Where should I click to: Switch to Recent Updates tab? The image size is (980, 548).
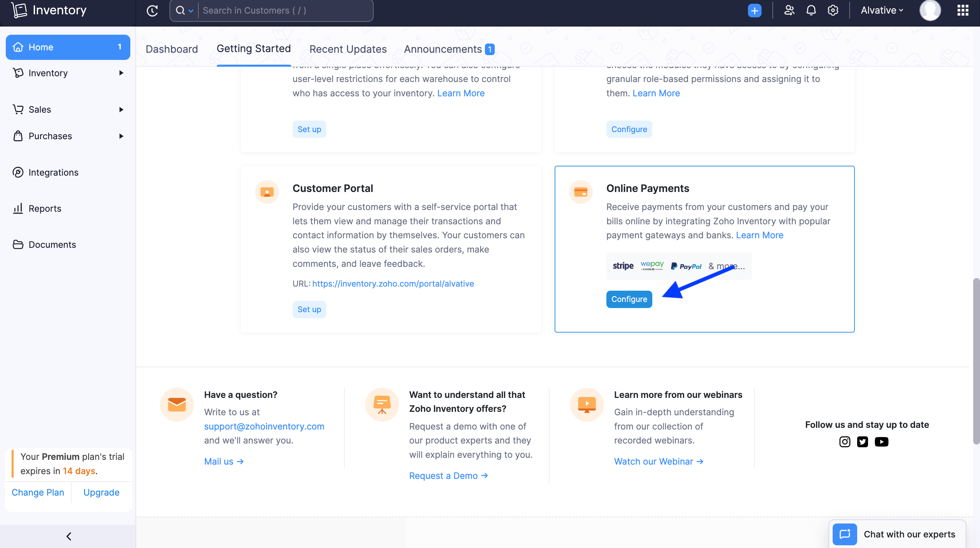tap(348, 49)
